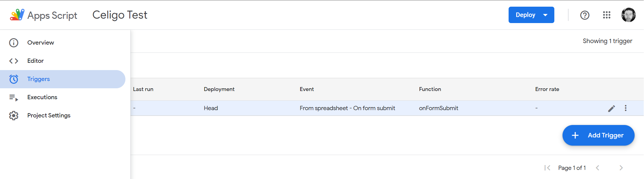This screenshot has height=179, width=644.
Task: Open the Google apps grid
Action: 606,15
